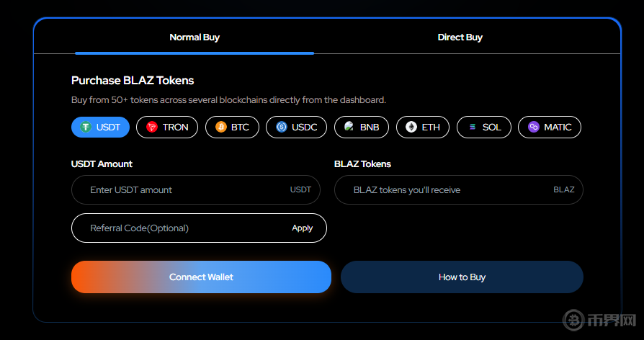Image resolution: width=644 pixels, height=340 pixels.
Task: Click the USDT Tether coin icon
Action: (86, 127)
